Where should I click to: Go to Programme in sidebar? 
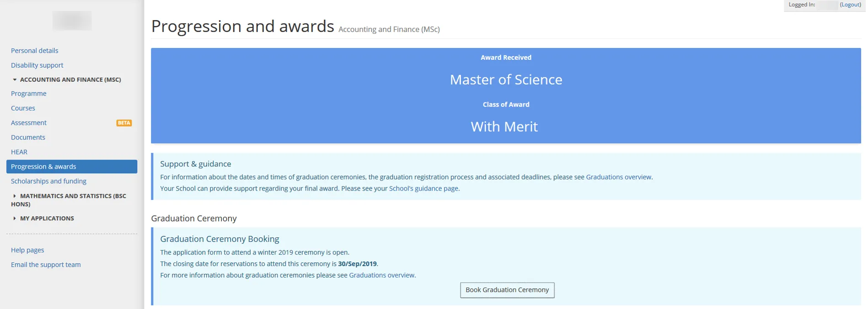click(29, 94)
